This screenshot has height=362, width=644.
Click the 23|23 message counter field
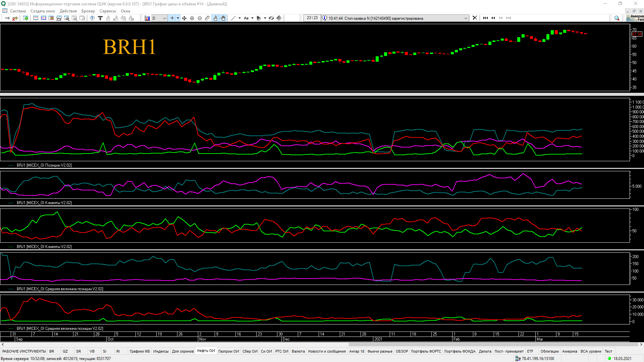pyautogui.click(x=312, y=18)
